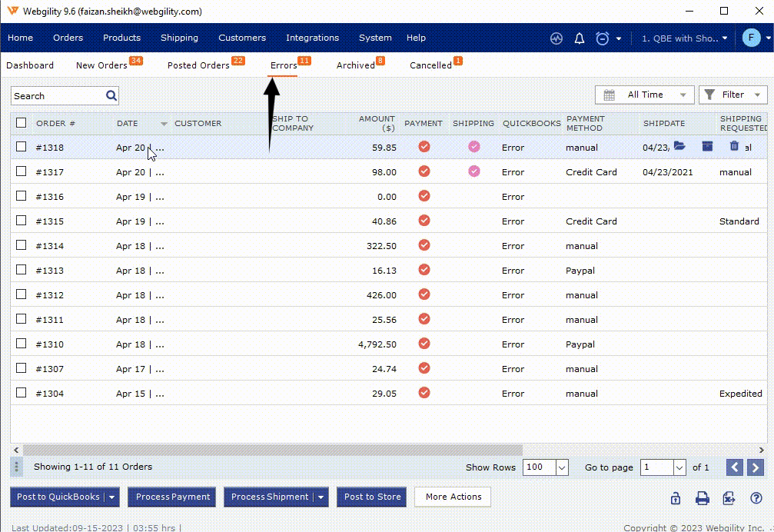
Task: Open order #1318 with the folder icon
Action: [x=679, y=146]
